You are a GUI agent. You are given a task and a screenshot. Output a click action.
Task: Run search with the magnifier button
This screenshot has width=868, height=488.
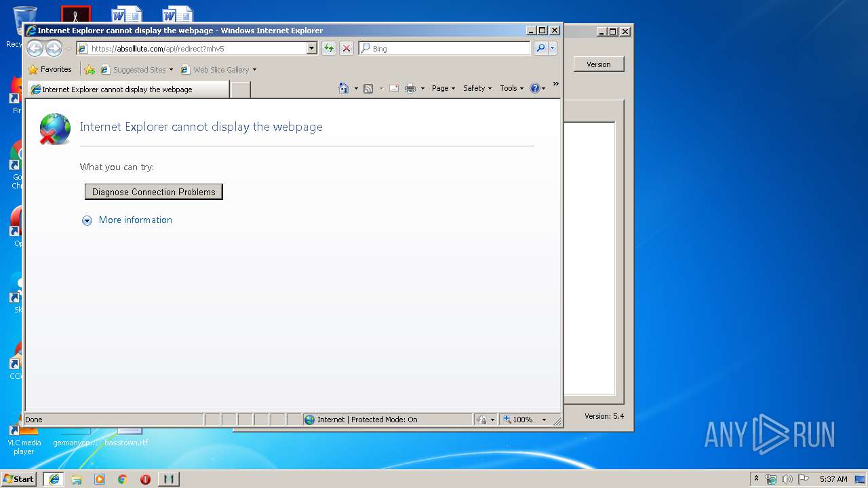click(540, 48)
